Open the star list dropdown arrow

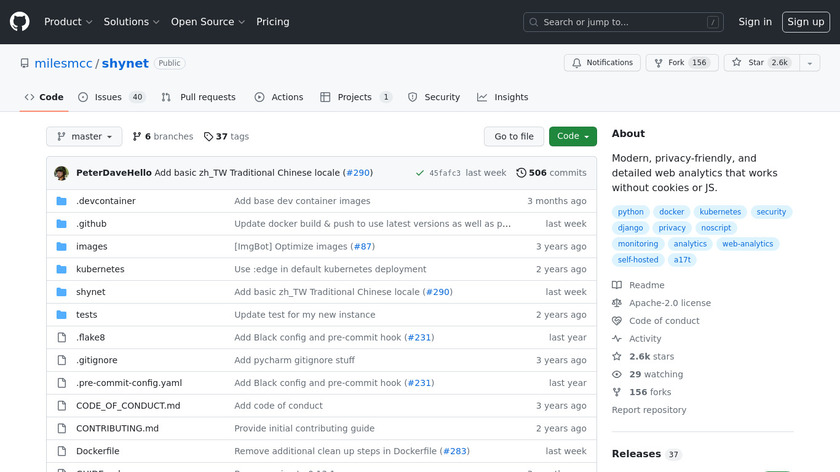click(809, 63)
